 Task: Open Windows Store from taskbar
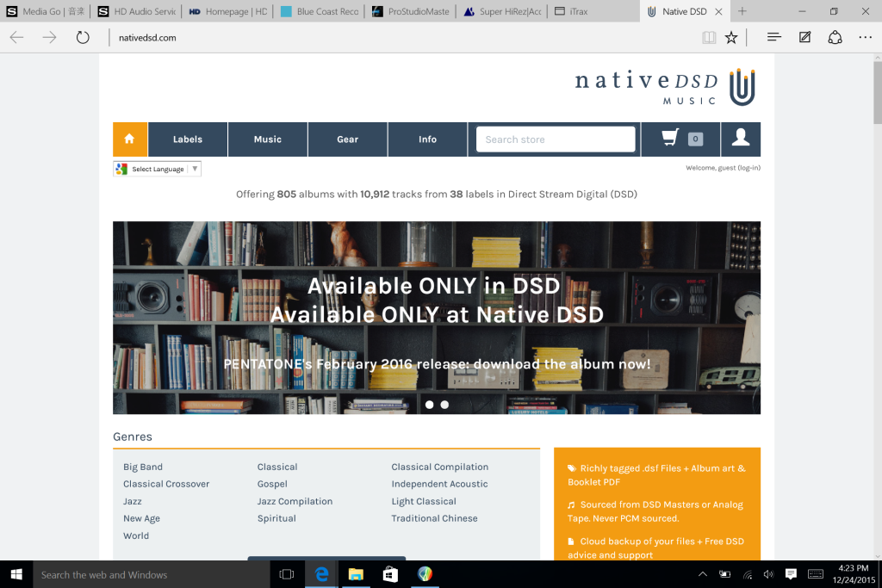coord(390,574)
